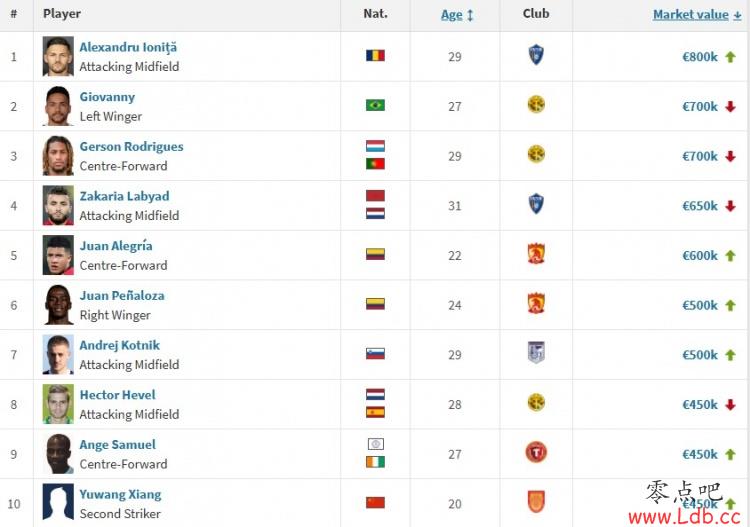This screenshot has width=750, height=527.
Task: Click the red down arrow beside €650k
Action: (x=730, y=206)
